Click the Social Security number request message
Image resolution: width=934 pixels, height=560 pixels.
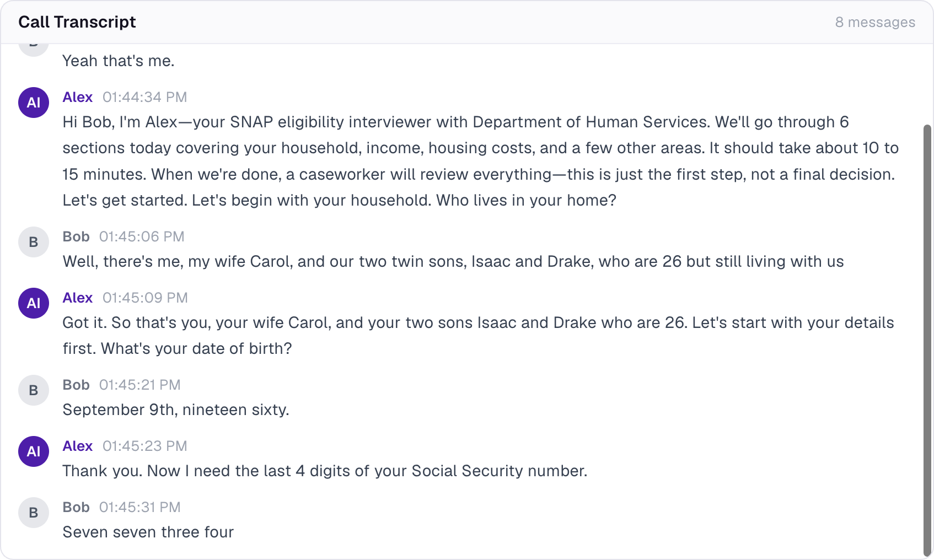point(325,471)
